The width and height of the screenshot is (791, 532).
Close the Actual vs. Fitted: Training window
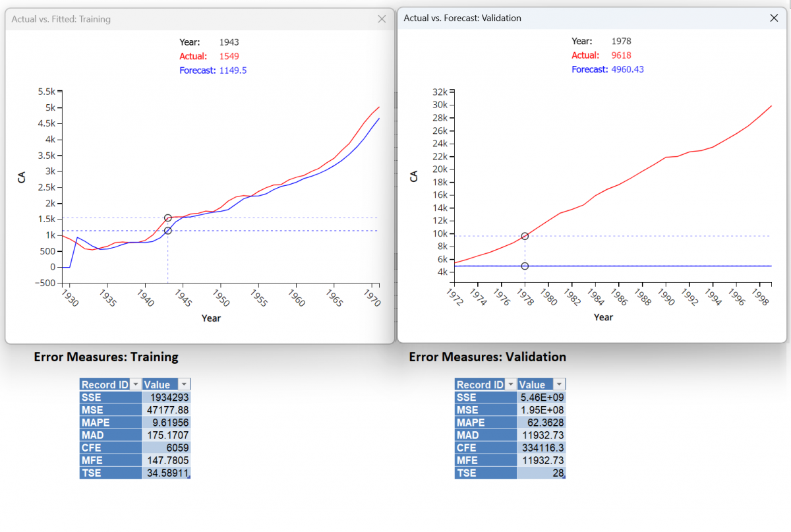381,19
